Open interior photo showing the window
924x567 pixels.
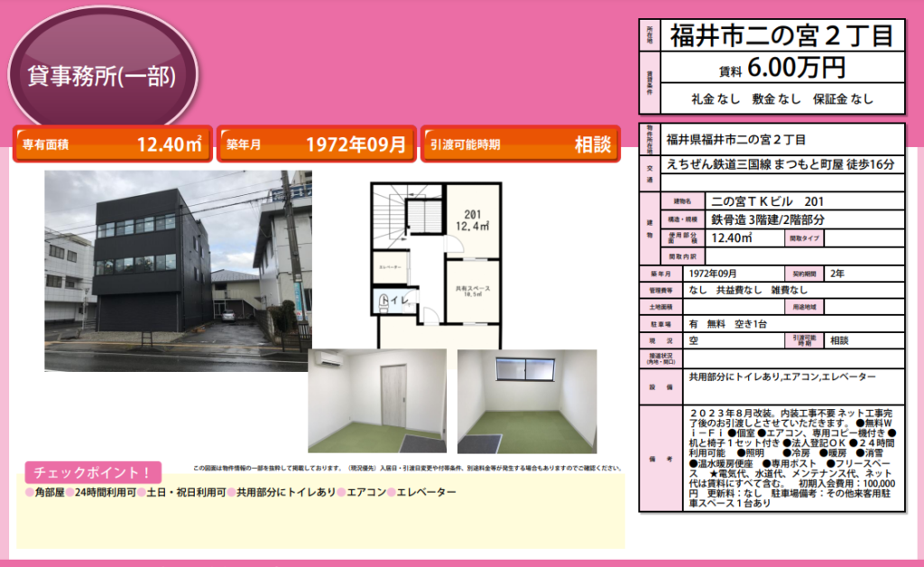pyautogui.click(x=527, y=401)
